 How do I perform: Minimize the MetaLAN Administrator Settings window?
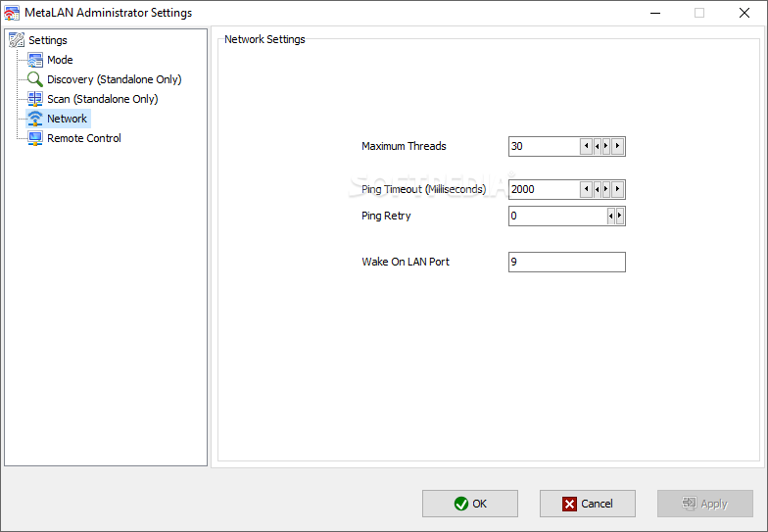(655, 14)
